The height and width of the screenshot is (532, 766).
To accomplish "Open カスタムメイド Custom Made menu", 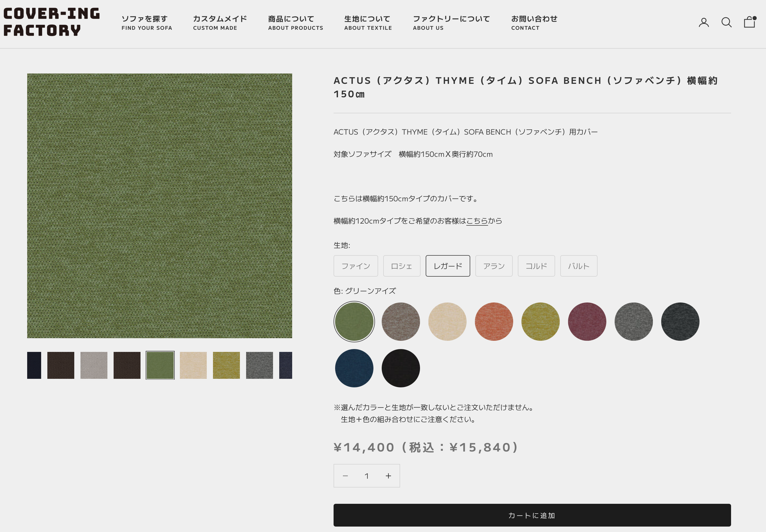I will pos(220,23).
